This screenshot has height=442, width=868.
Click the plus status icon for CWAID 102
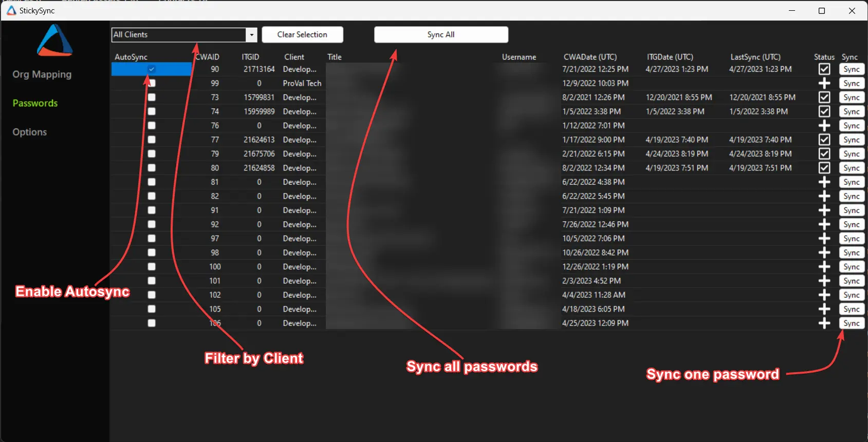point(824,295)
